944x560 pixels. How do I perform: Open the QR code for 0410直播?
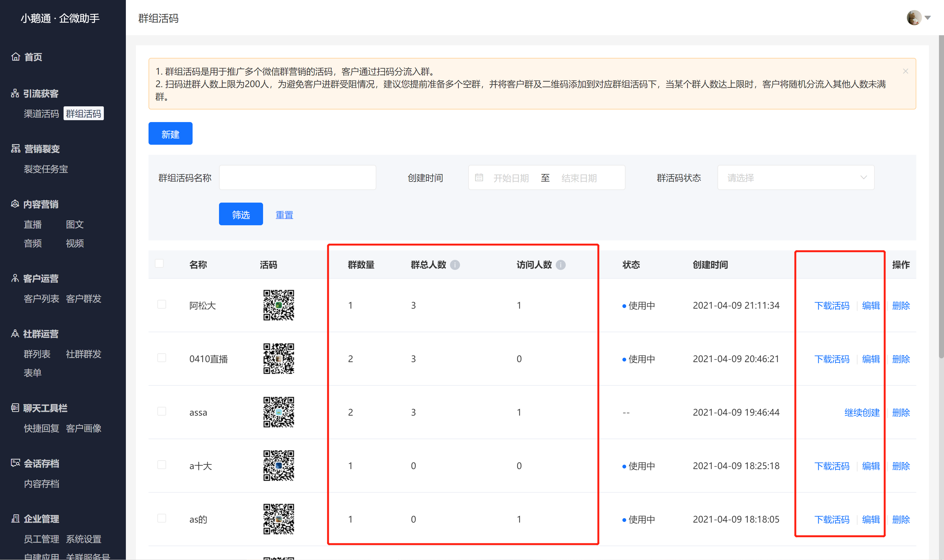278,358
